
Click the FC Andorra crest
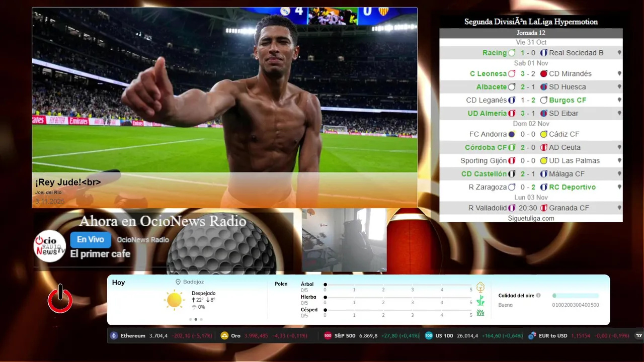(x=512, y=134)
